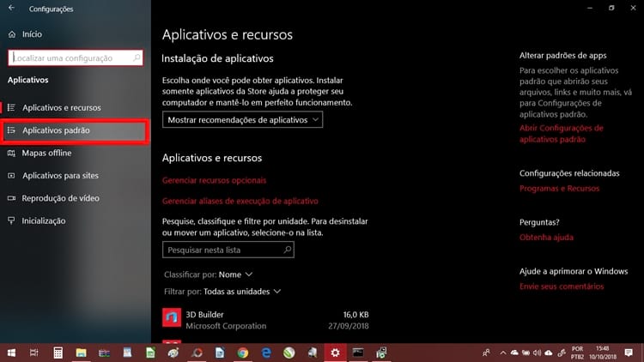Click the Windows Start button
This screenshot has height=362, width=644.
click(11, 353)
